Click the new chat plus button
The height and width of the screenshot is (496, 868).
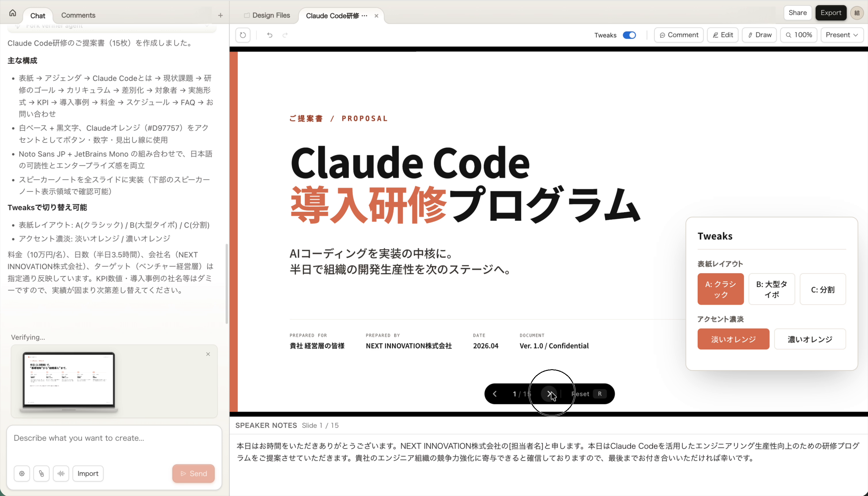pyautogui.click(x=220, y=15)
